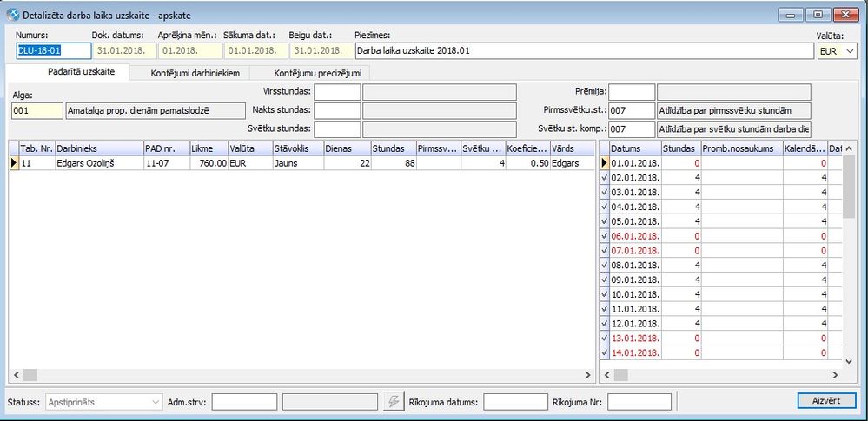Screen dimensions: 868x421
Task: Click the dates grid vertical scrollbar thumb
Action: [849, 186]
